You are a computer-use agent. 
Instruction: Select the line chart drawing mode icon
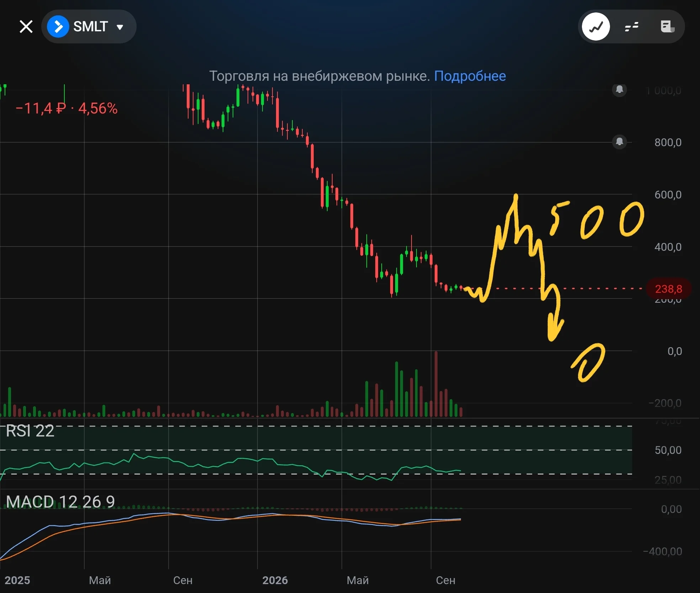click(596, 27)
